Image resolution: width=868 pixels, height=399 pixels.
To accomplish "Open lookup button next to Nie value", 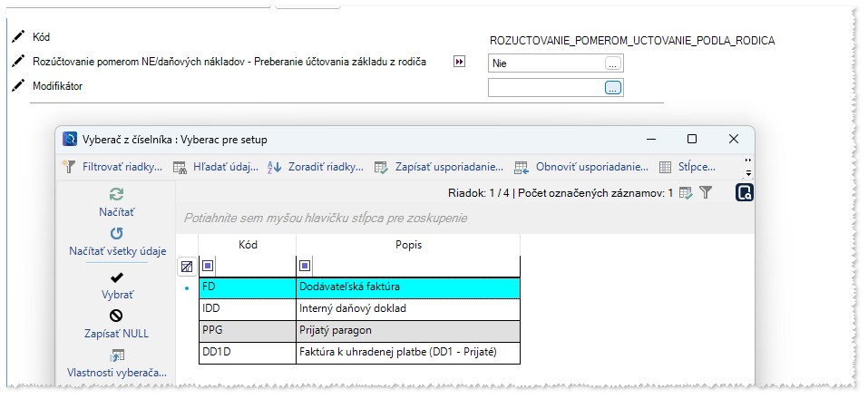I will click(613, 63).
